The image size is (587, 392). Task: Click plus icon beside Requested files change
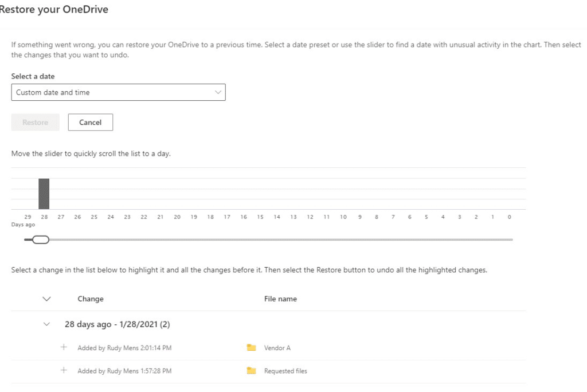[x=64, y=370]
